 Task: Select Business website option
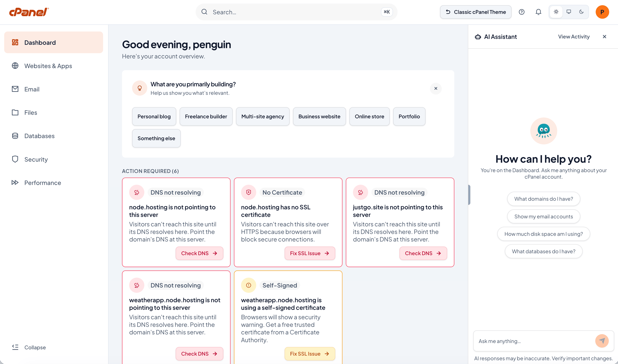(319, 116)
